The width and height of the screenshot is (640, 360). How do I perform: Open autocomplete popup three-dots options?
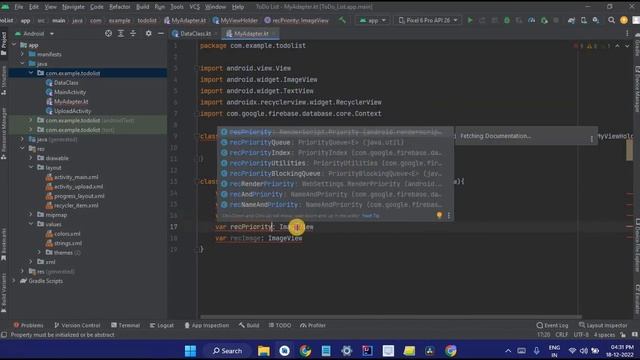[449, 215]
